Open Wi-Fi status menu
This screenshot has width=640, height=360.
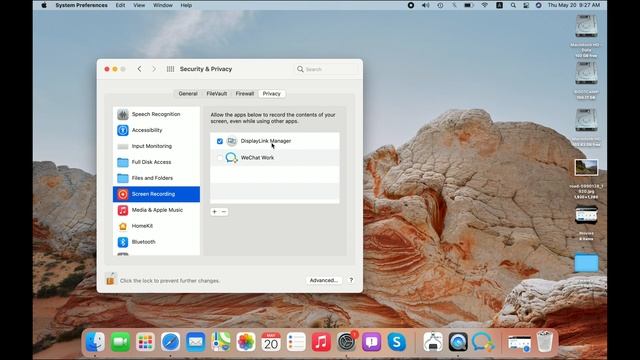[x=484, y=5]
